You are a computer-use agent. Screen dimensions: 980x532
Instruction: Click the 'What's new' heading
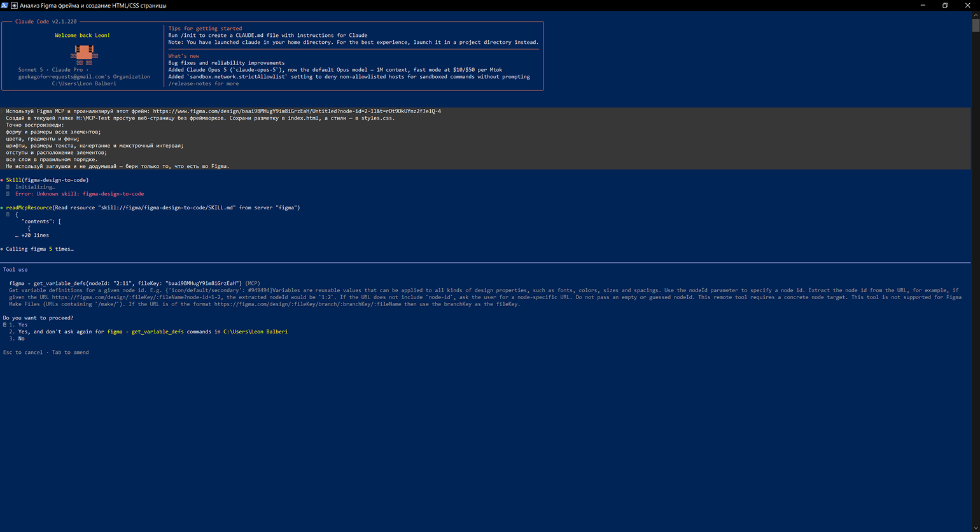click(184, 56)
